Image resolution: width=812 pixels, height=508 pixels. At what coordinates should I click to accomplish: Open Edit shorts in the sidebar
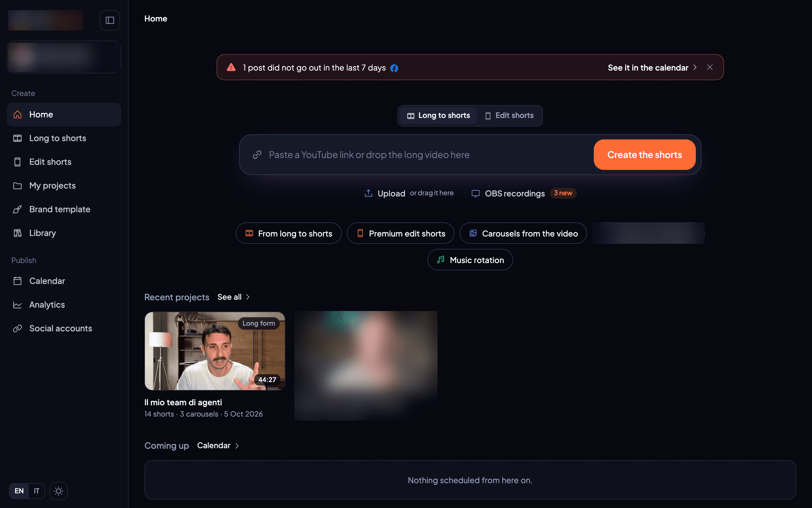coord(64,162)
